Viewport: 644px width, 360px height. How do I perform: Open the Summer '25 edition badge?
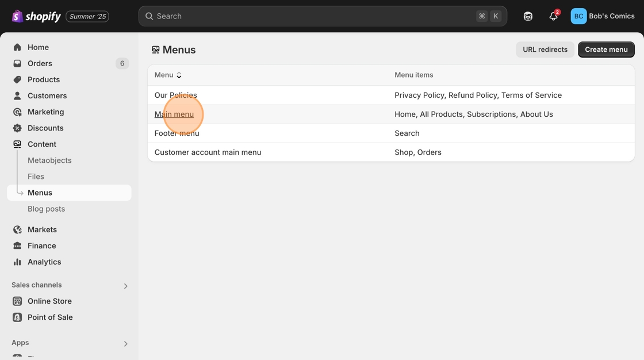(x=87, y=17)
